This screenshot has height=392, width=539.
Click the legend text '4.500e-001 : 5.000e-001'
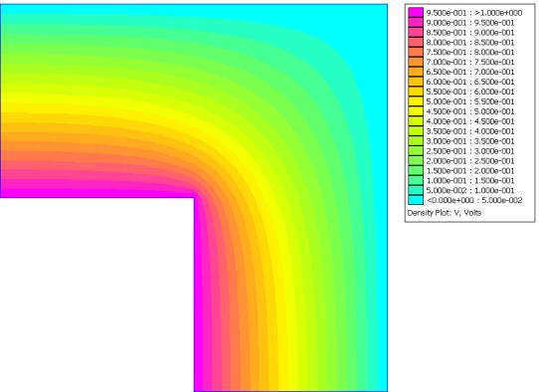[x=470, y=111]
